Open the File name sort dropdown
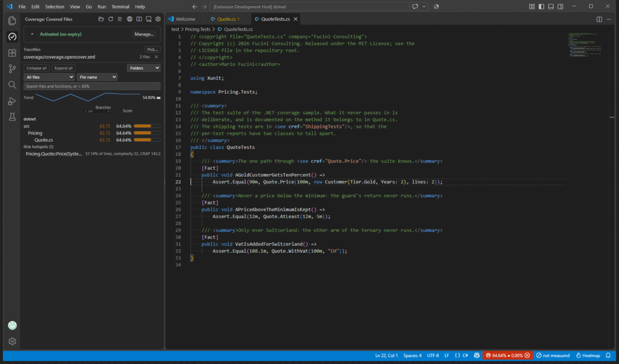This screenshot has height=364, width=619. [97, 77]
